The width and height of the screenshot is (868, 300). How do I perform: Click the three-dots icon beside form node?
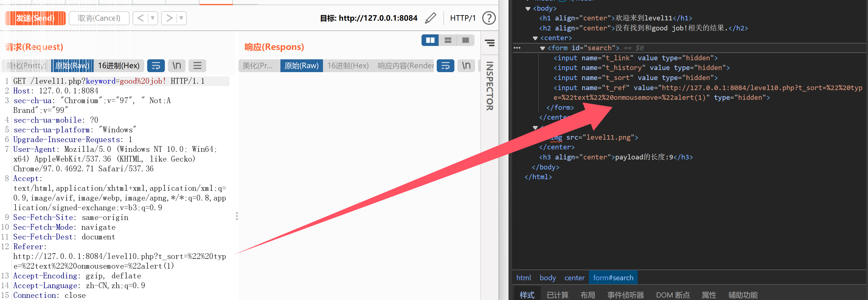click(517, 48)
